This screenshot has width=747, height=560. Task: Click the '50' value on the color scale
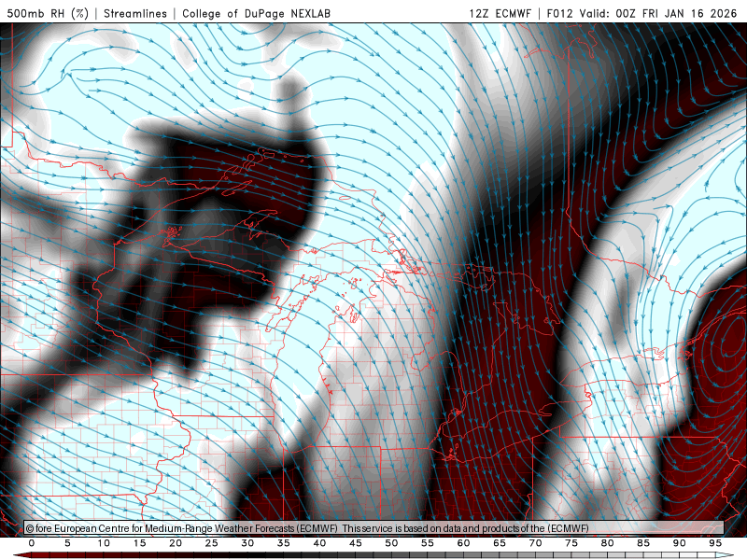pos(391,543)
